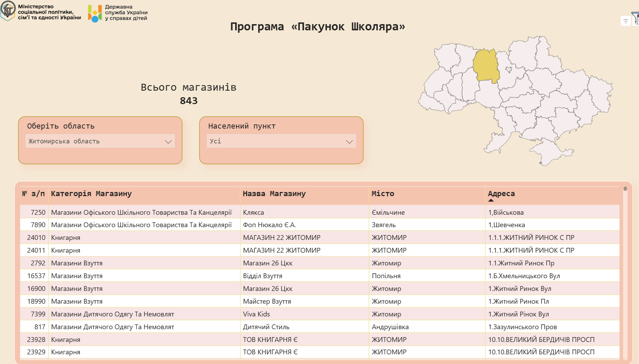Click the highlighted yellow Zhytomyr region on map
The height and width of the screenshot is (364, 639).
pos(486,66)
